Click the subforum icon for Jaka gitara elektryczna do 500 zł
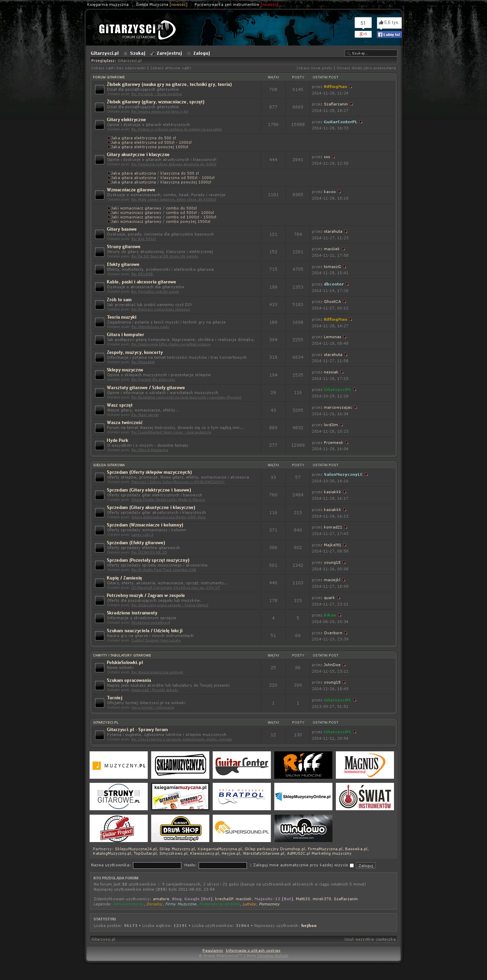The image size is (487, 980). pos(109,138)
